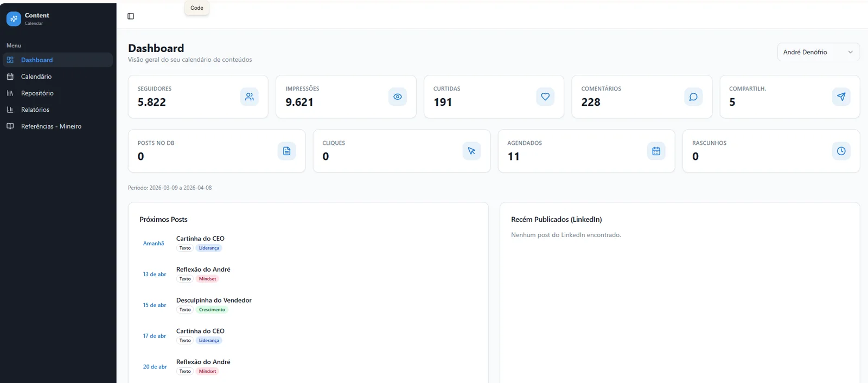Click the 20 de abr date label

(x=155, y=367)
